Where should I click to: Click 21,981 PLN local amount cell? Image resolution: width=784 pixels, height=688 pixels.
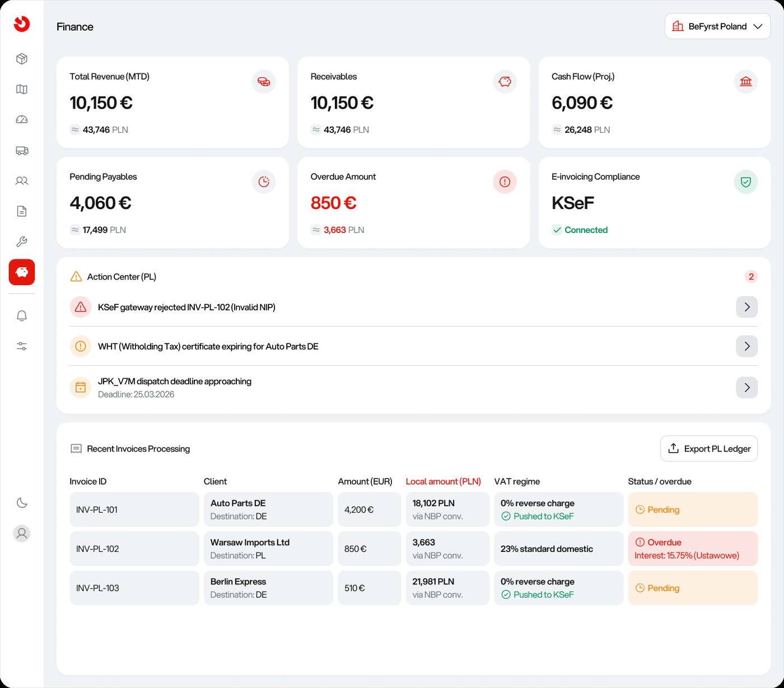447,588
